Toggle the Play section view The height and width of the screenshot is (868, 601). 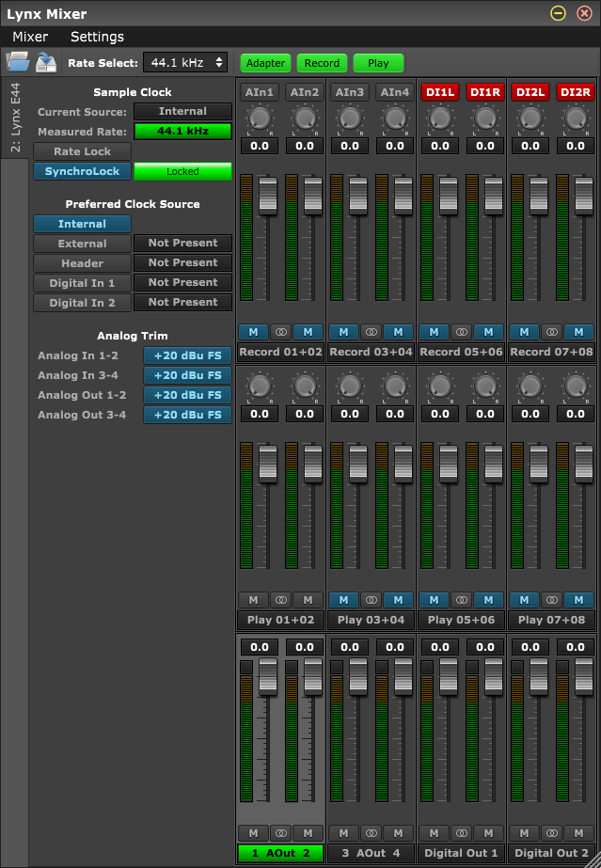coord(378,63)
